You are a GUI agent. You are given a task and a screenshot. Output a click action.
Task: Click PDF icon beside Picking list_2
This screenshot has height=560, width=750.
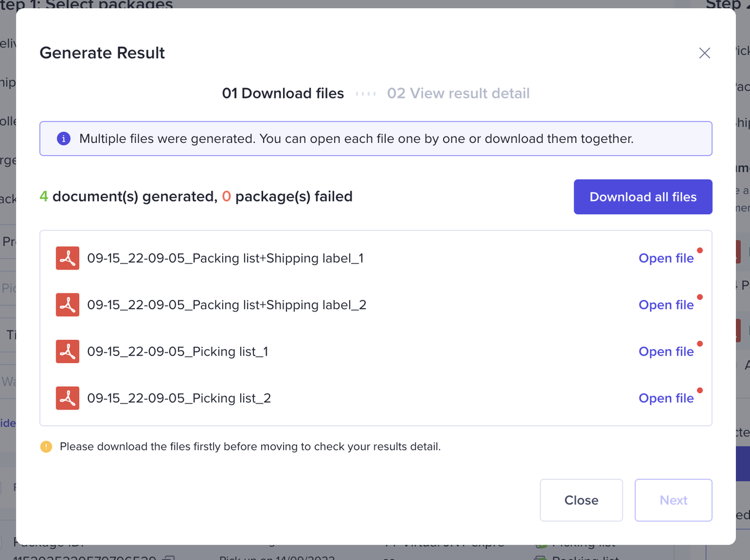[x=67, y=398]
